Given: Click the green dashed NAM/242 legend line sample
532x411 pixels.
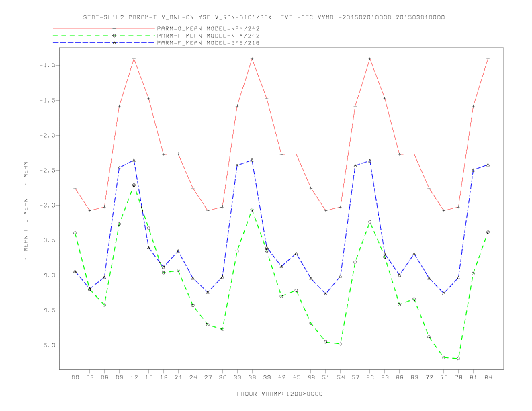Looking at the screenshot, I should point(104,36).
